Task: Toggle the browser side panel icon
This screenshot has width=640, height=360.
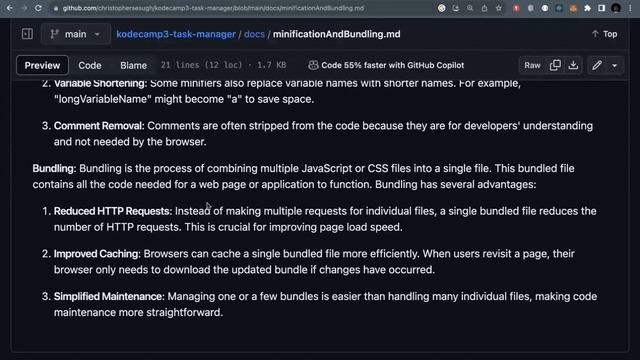Action: [x=602, y=8]
